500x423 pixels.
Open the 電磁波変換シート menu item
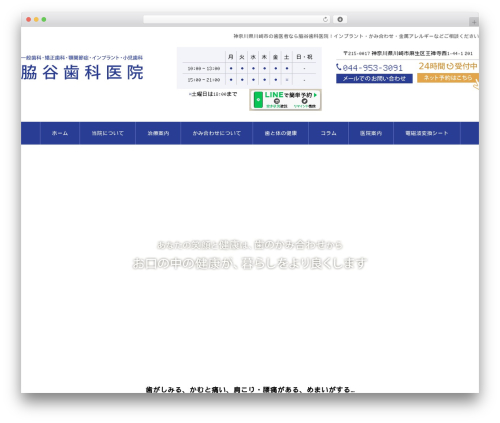[427, 133]
